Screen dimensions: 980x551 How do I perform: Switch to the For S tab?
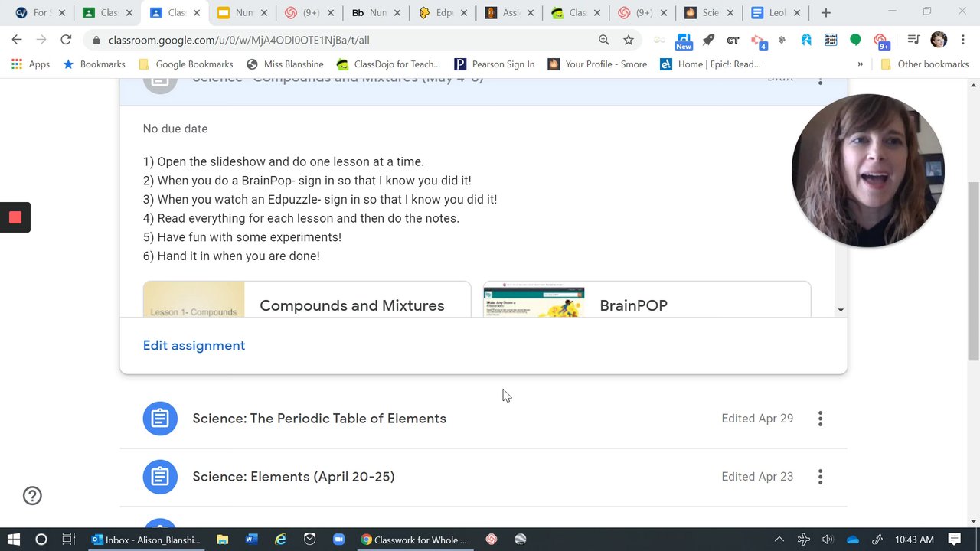pos(40,13)
